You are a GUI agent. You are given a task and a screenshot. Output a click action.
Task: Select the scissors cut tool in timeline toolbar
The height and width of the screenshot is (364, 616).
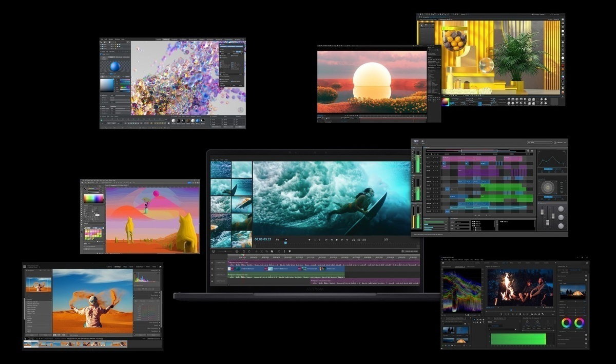point(261,251)
